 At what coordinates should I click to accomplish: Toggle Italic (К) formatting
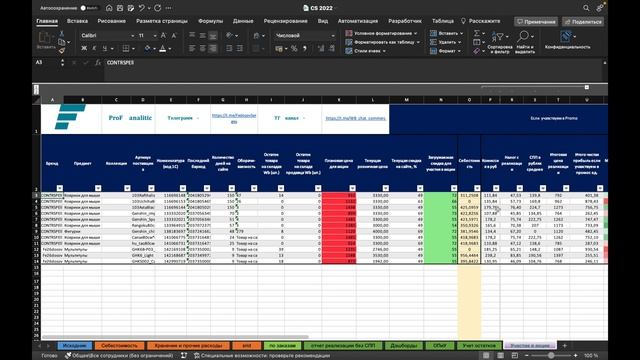[94, 49]
